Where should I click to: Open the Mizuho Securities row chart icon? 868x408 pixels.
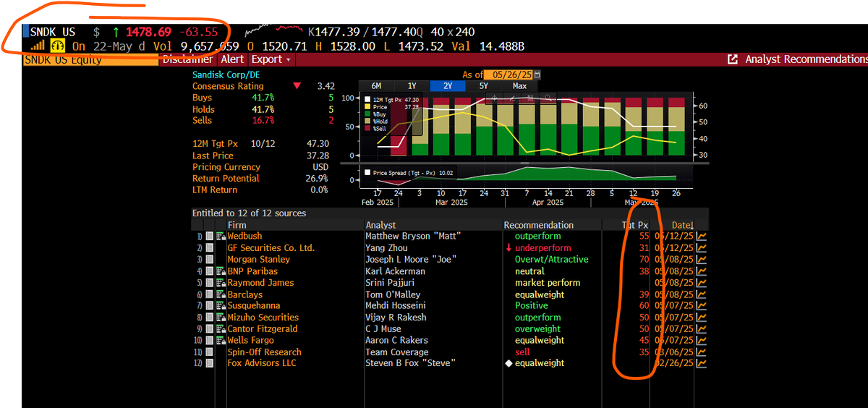(701, 317)
